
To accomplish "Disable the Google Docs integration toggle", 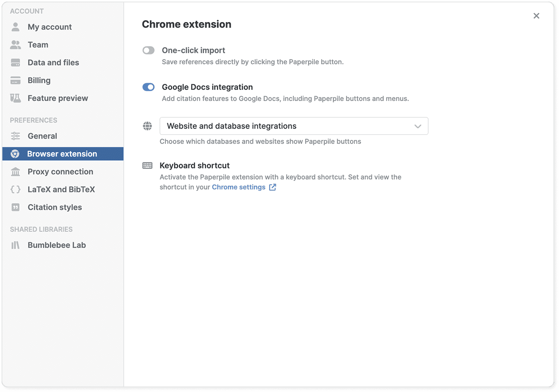I will point(148,87).
